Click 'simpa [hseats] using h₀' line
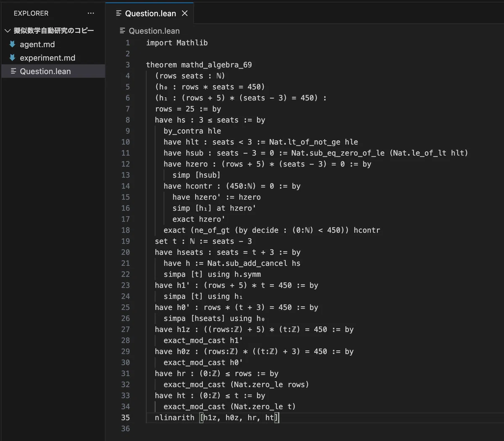The width and height of the screenshot is (504, 441). [214, 319]
